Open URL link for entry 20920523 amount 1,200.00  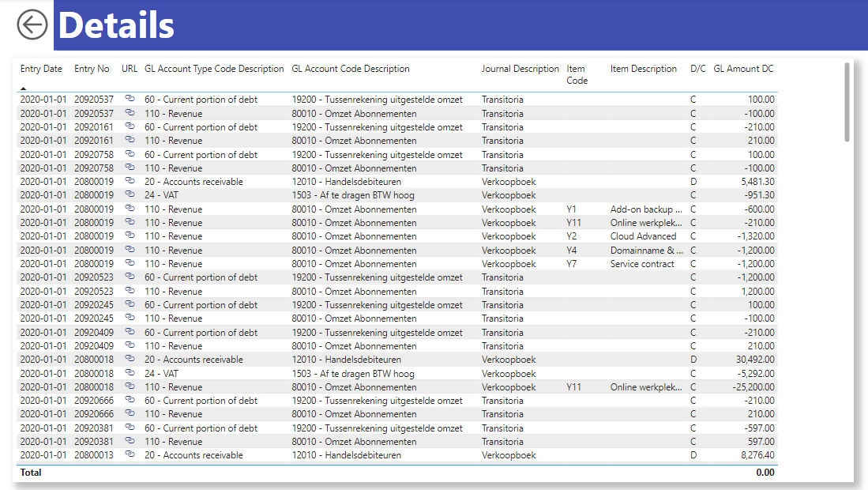(x=130, y=290)
